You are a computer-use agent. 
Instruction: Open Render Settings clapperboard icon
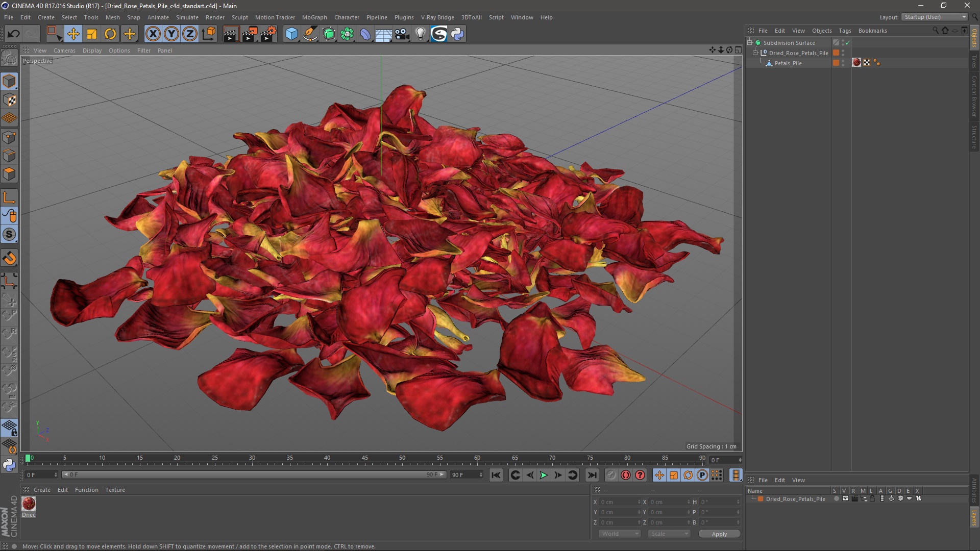[x=268, y=34]
